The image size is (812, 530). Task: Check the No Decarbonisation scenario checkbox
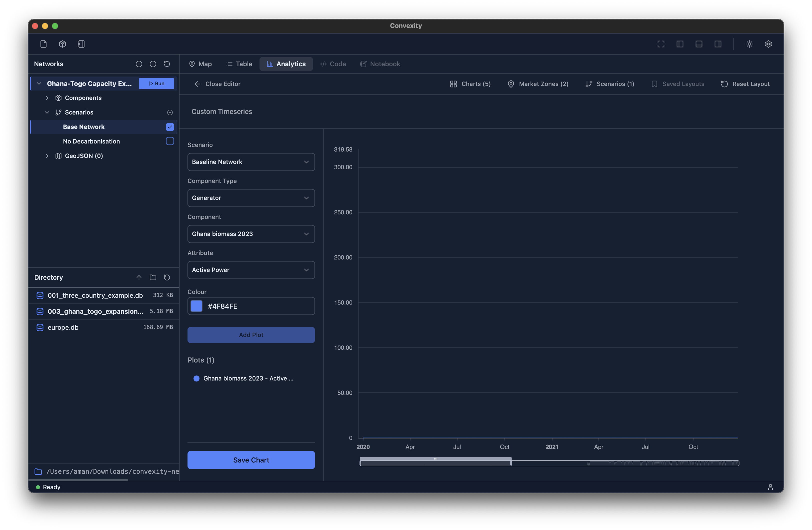pyautogui.click(x=169, y=141)
